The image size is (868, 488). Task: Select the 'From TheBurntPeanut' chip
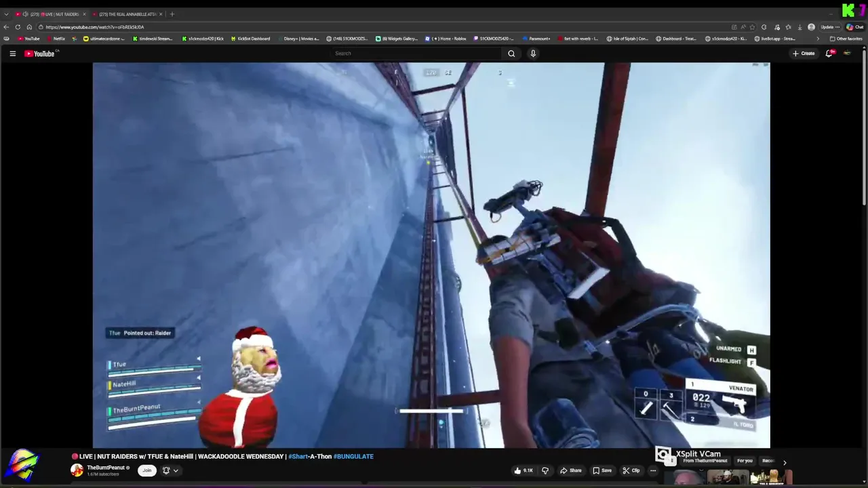705,461
